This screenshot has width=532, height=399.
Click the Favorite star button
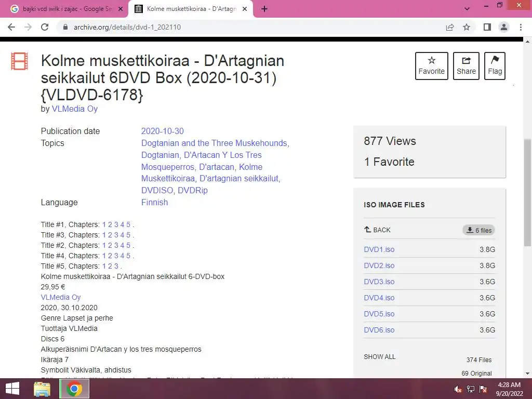tap(432, 66)
